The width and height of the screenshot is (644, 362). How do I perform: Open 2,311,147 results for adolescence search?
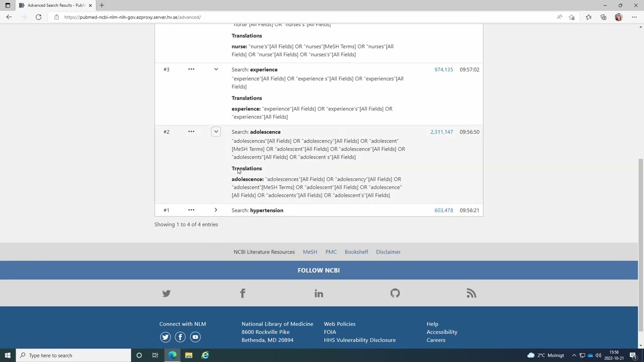tap(442, 132)
